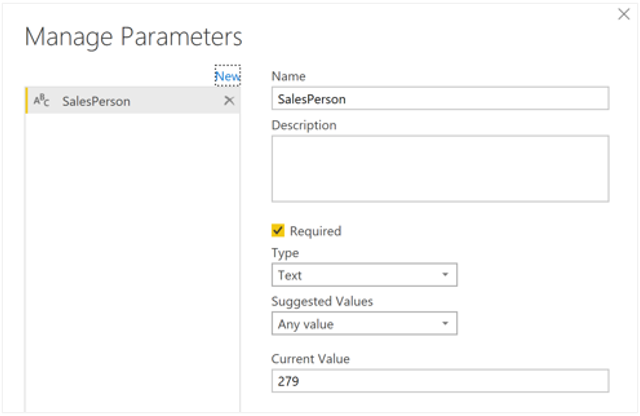Viewport: 640px width, 416px height.
Task: Click the Current Value label
Action: 310,358
